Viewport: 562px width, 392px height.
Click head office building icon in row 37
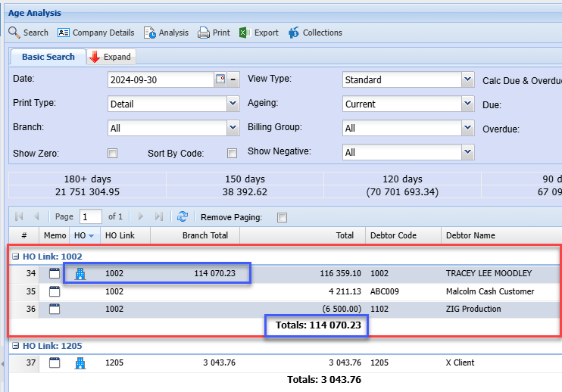[x=80, y=362]
